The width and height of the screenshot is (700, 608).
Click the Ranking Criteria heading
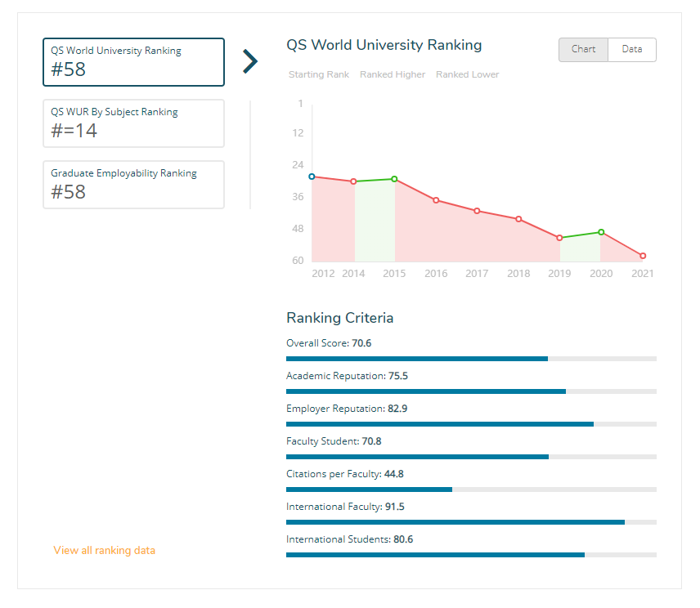coord(339,318)
